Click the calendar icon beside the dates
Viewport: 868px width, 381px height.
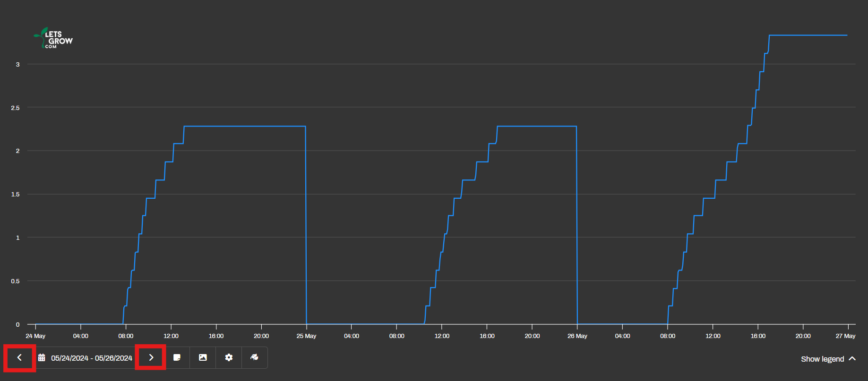42,358
